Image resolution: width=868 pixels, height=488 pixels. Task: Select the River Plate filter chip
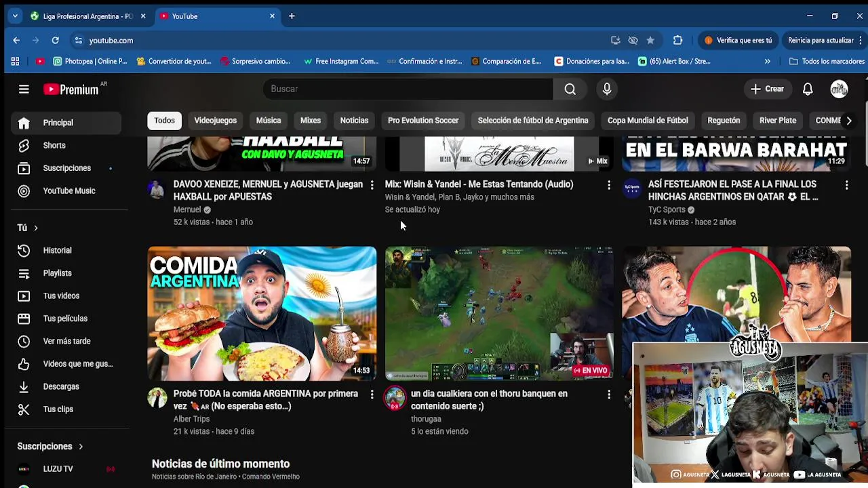click(x=778, y=121)
